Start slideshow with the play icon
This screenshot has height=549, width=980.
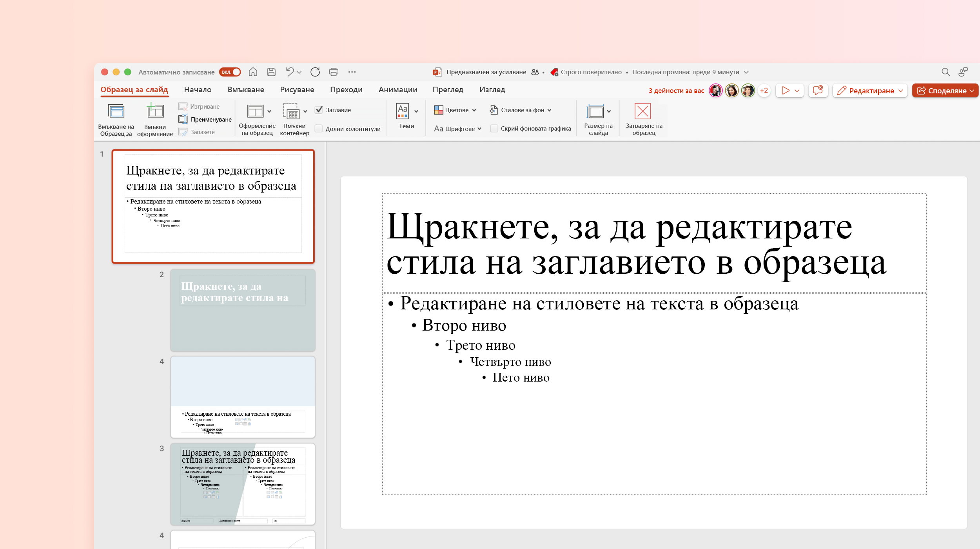tap(785, 91)
